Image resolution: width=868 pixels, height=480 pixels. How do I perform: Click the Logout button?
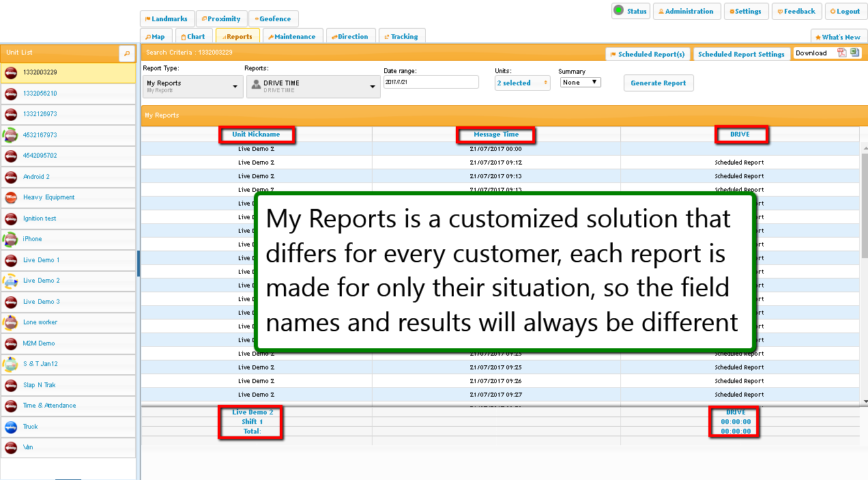tap(845, 12)
